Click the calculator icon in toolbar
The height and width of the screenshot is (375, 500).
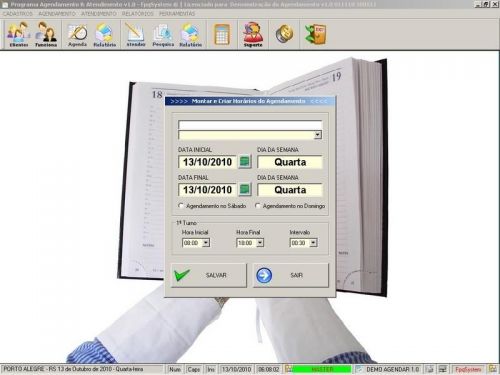222,34
